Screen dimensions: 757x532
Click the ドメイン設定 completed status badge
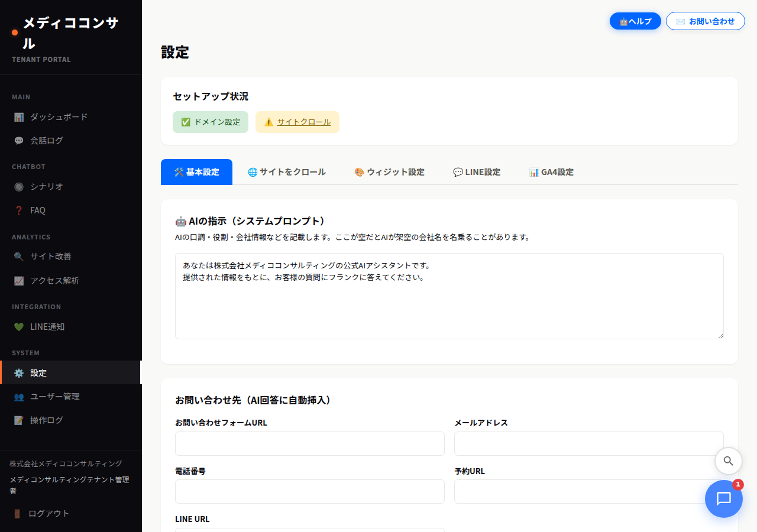point(211,122)
